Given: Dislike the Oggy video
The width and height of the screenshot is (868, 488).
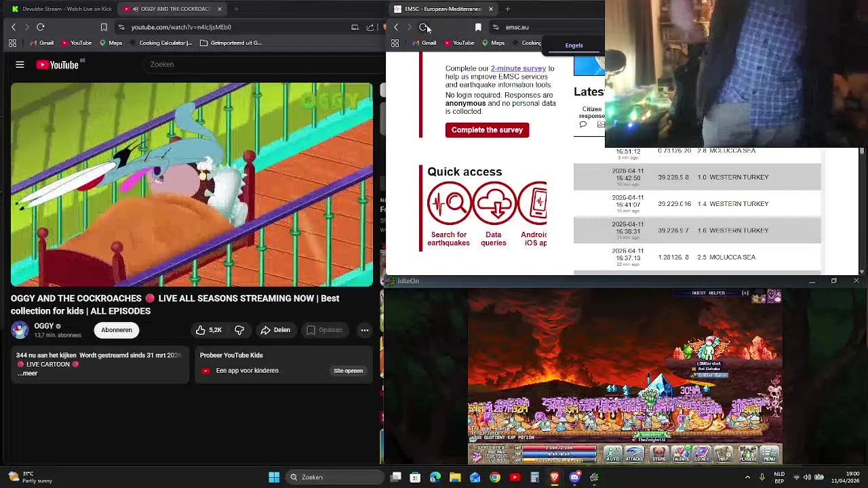Looking at the screenshot, I should pos(239,330).
